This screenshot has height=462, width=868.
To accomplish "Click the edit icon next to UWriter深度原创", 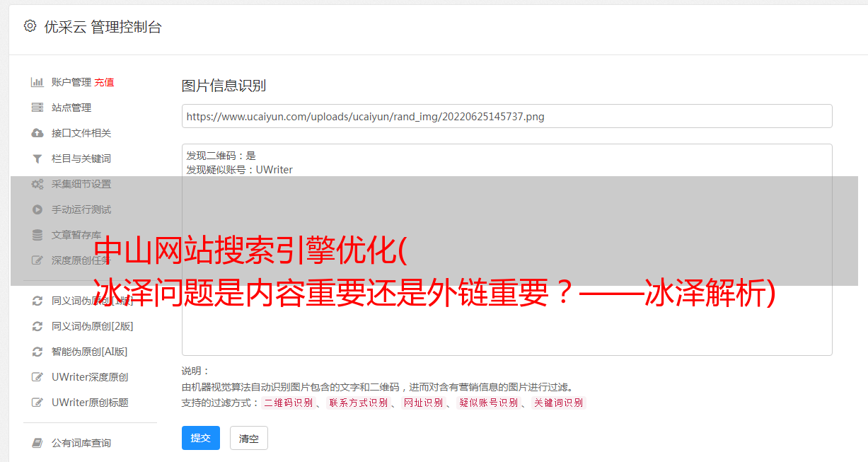I will coord(37,377).
